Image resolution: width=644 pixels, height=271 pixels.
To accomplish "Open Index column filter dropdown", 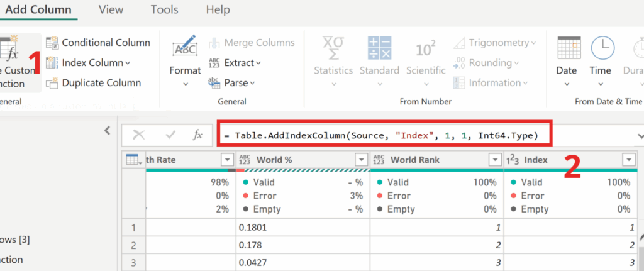I will click(629, 160).
